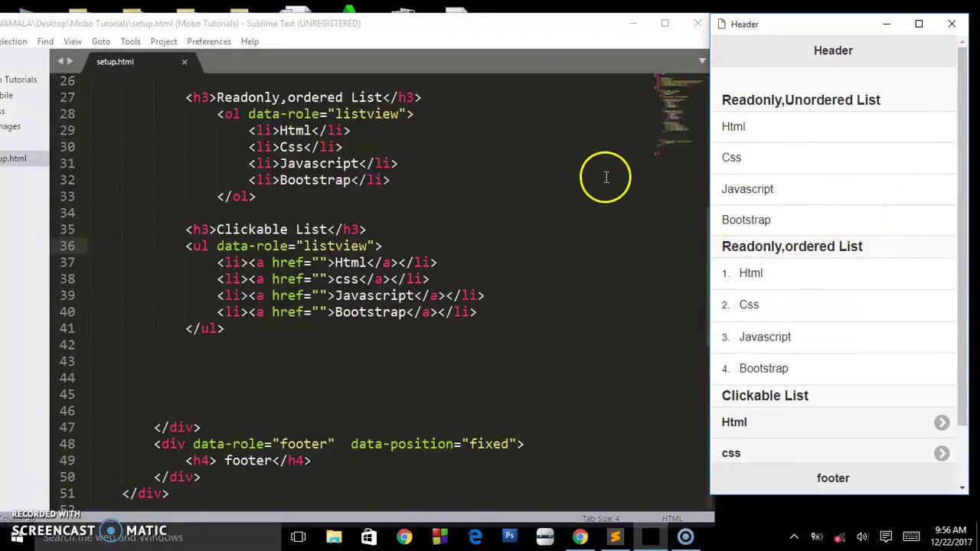Open Microsoft Edge from the taskbar
980x551 pixels.
pos(475,536)
